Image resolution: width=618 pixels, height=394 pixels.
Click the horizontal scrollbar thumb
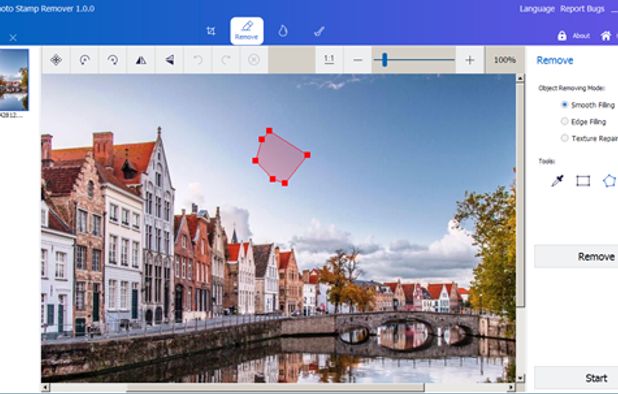[275, 387]
